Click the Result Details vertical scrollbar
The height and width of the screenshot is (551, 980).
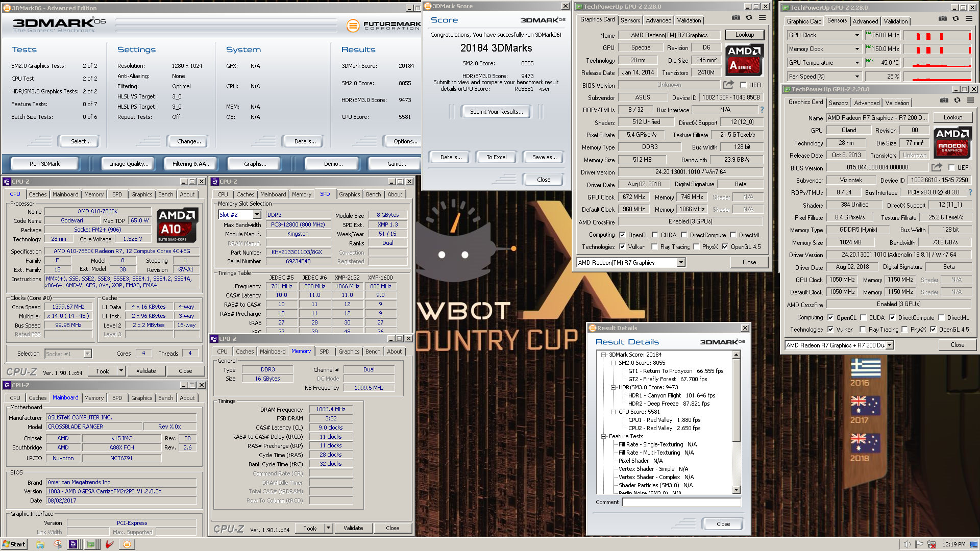tap(737, 422)
